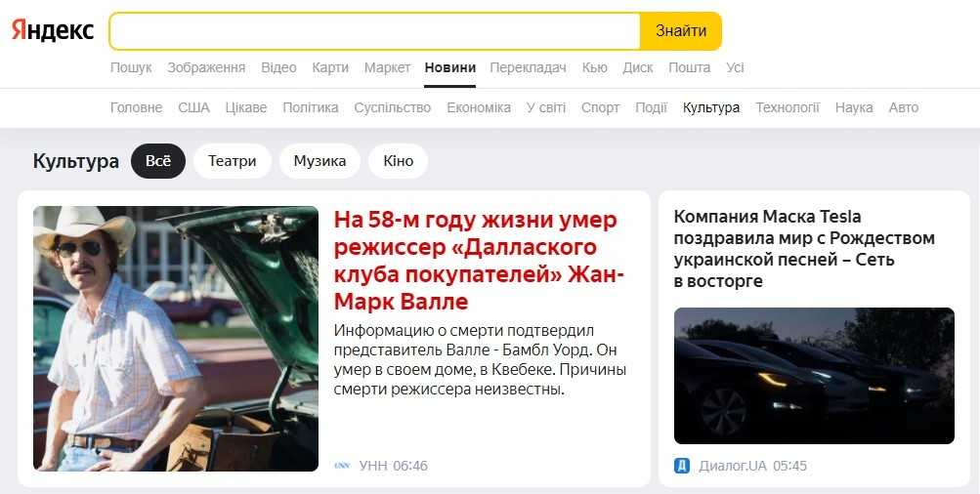Open the Жан-Марк Валле headline article
Screen dimensions: 980x494
click(475, 261)
